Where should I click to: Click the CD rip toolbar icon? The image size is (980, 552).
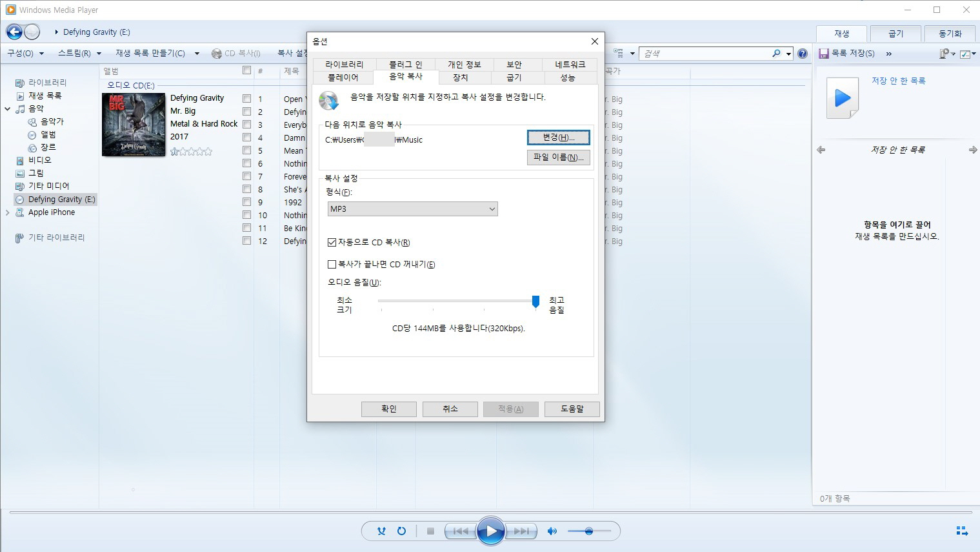[x=217, y=54]
